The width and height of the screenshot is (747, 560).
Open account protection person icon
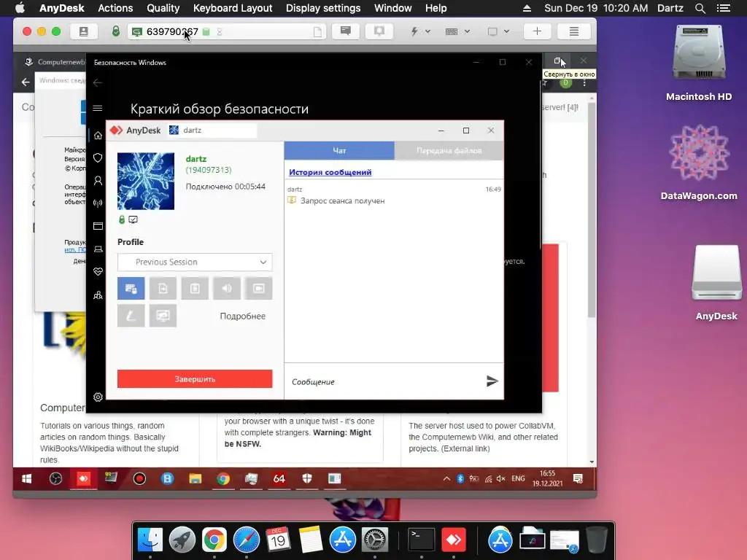(98, 181)
